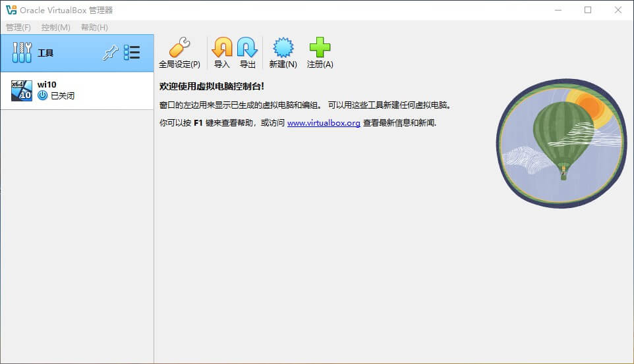This screenshot has height=364, width=634.
Task: Select the wi10 virtual machine
Action: tap(77, 90)
